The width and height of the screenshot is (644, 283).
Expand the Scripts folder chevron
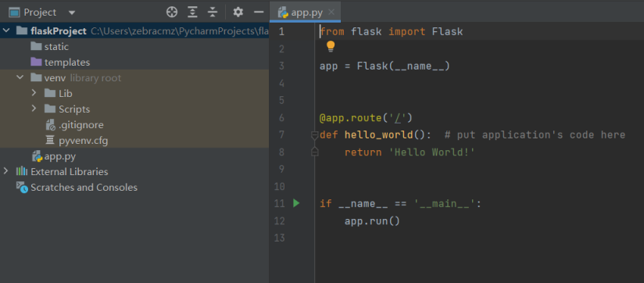(34, 109)
